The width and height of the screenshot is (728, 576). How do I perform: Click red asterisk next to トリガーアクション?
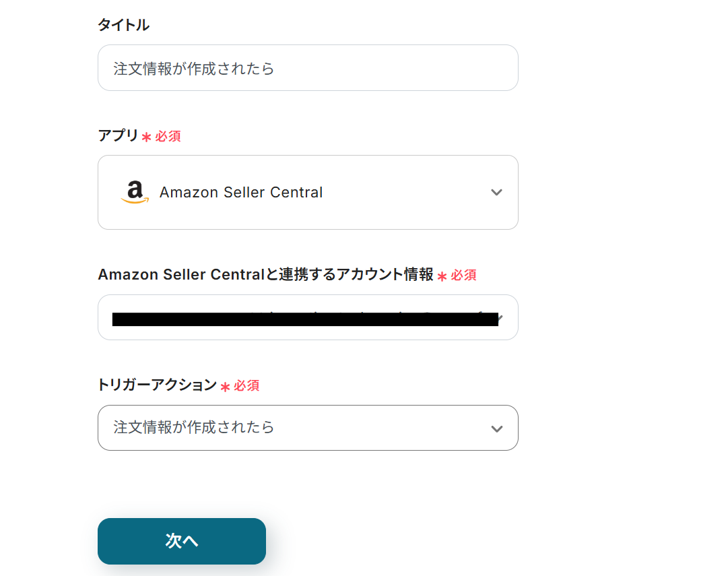tap(225, 386)
